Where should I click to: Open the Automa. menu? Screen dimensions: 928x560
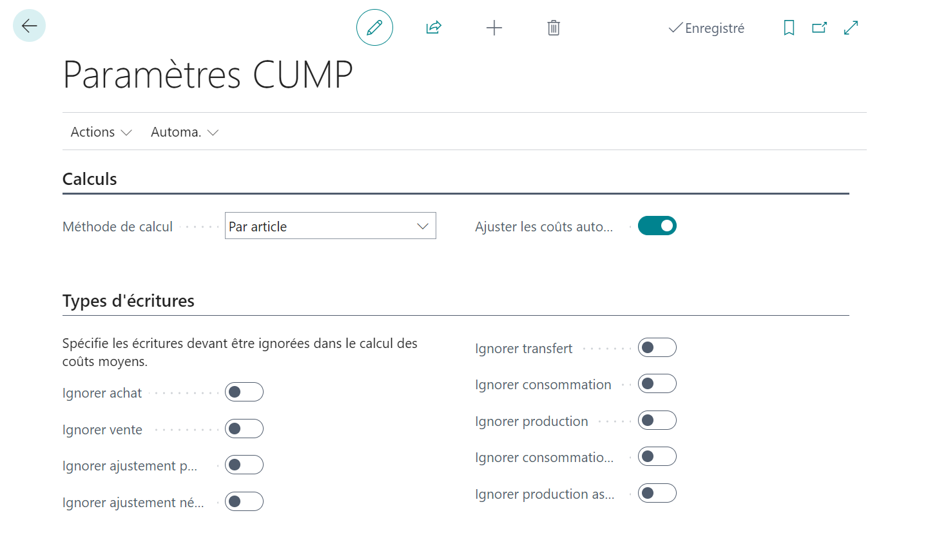(185, 132)
